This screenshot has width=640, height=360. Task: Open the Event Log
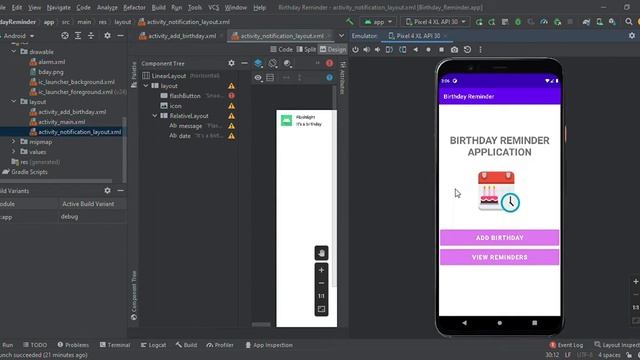pos(566,345)
